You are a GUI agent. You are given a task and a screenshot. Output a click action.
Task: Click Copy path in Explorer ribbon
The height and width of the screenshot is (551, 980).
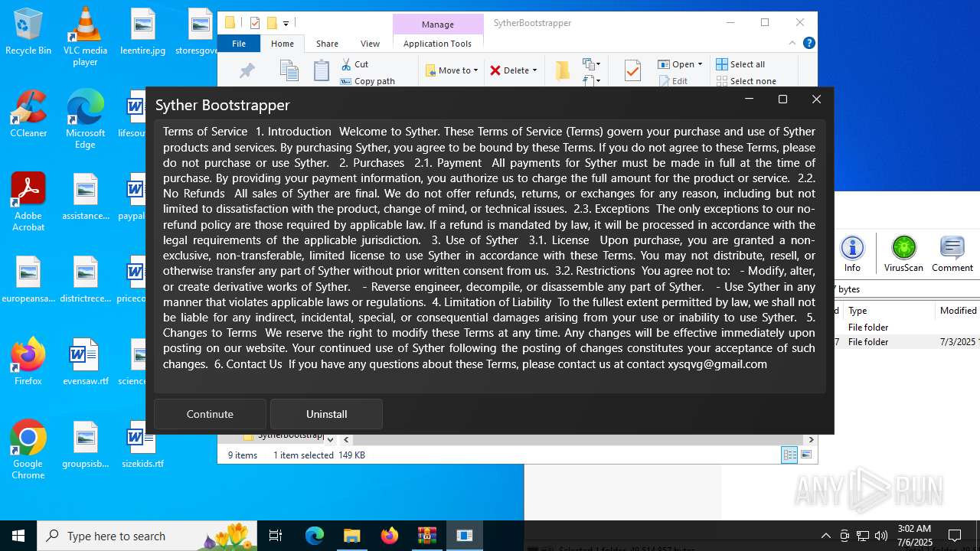click(367, 81)
